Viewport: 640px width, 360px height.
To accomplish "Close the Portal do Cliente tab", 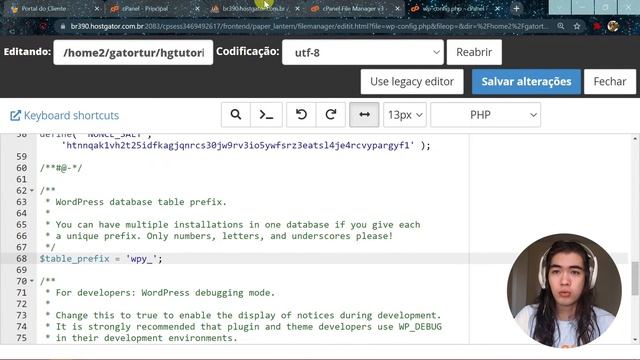I will tap(97, 9).
